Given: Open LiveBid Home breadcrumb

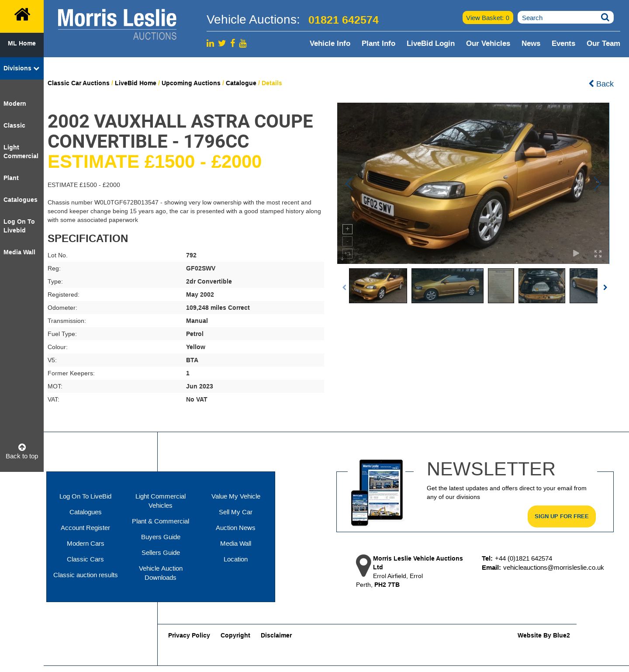Looking at the screenshot, I should 135,83.
